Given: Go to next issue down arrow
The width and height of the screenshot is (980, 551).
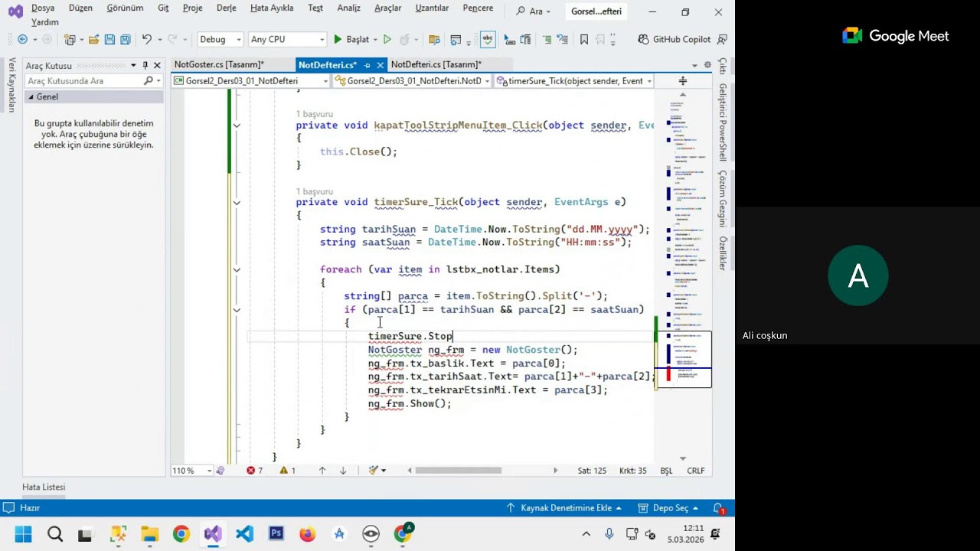Looking at the screenshot, I should point(343,471).
